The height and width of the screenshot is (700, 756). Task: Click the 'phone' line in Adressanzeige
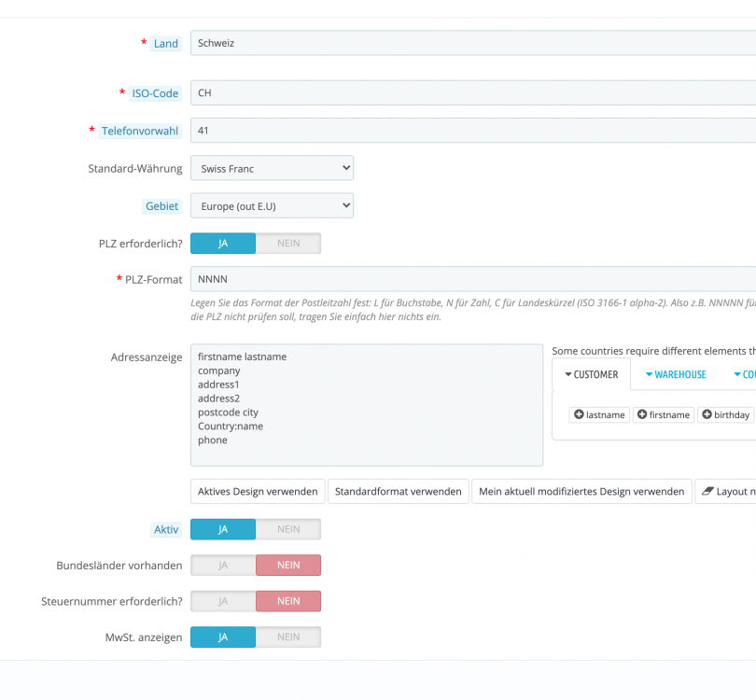coord(213,441)
